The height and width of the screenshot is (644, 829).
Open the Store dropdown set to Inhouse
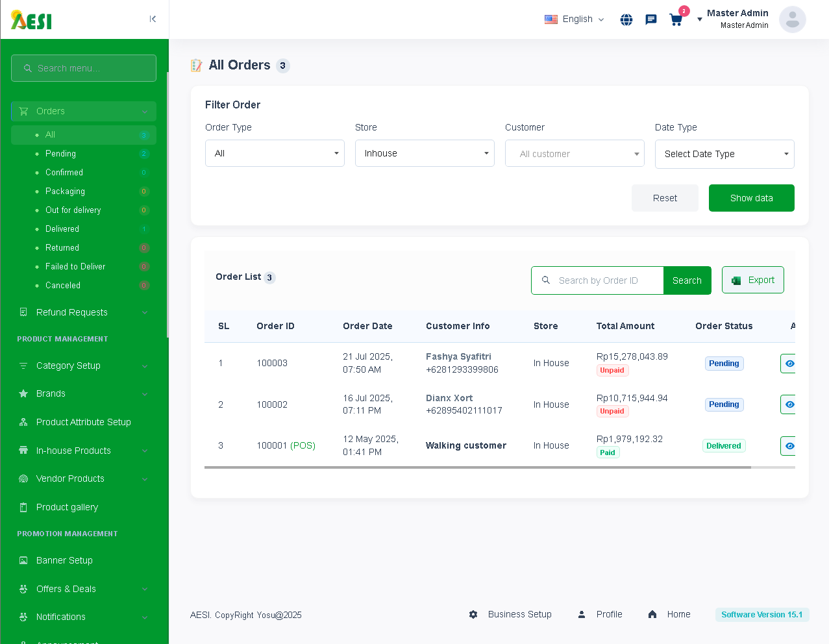[425, 153]
